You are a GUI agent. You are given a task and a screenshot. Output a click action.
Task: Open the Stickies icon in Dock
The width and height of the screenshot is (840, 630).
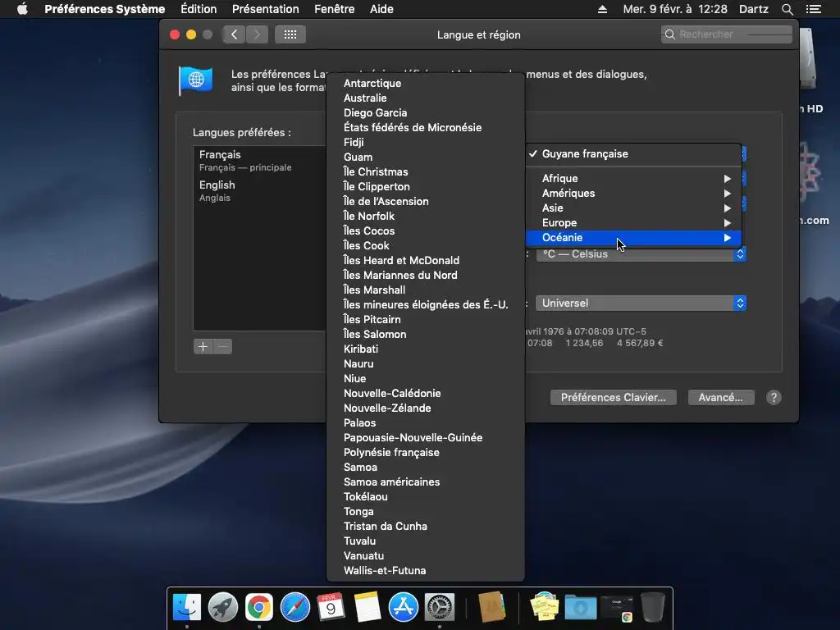click(x=545, y=607)
